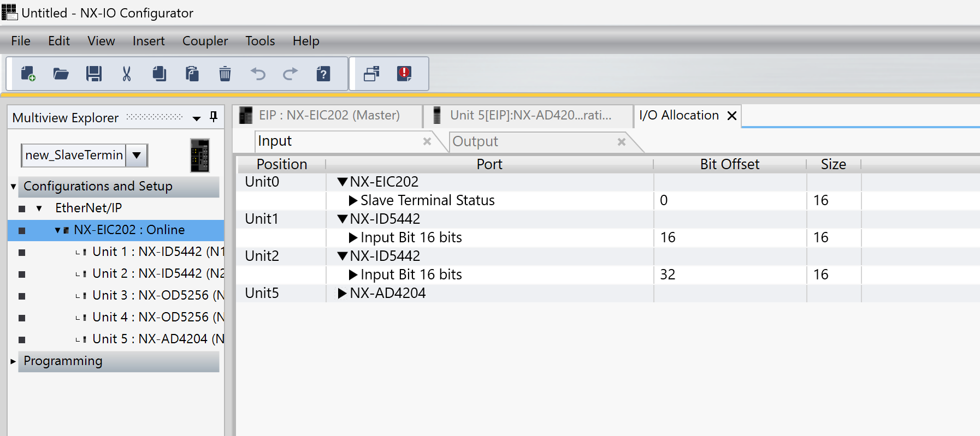Sort by the Bit Offset column header
980x436 pixels.
[729, 164]
